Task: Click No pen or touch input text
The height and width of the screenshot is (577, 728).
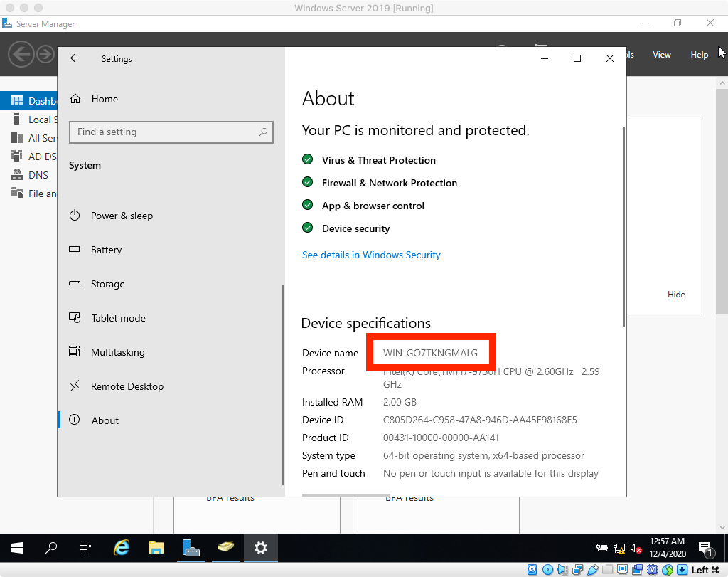Action: pos(491,473)
